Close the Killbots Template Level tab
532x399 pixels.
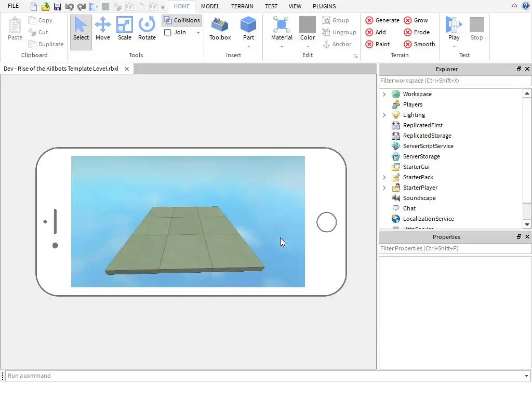(127, 69)
